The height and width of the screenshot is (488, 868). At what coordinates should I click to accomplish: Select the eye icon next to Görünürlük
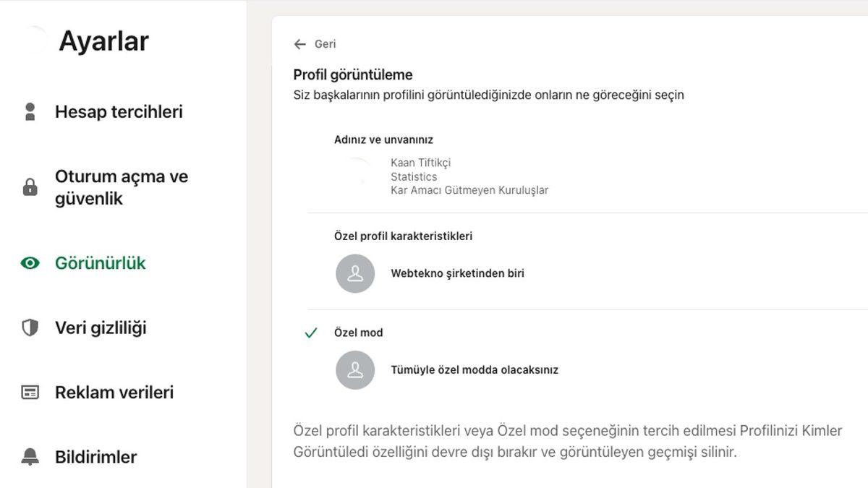pyautogui.click(x=29, y=263)
